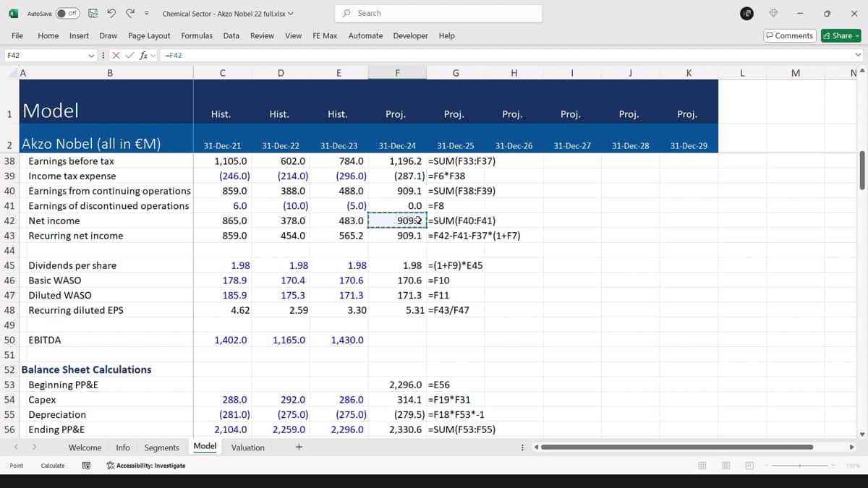Image resolution: width=868 pixels, height=488 pixels.
Task: Open the Draw ribbon tab
Action: [x=109, y=35]
